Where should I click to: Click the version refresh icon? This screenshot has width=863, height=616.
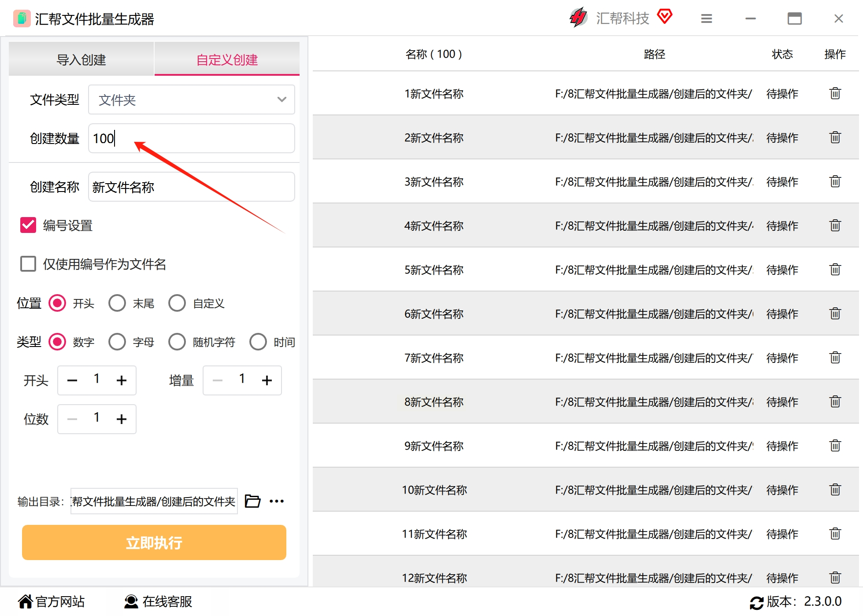[756, 602]
